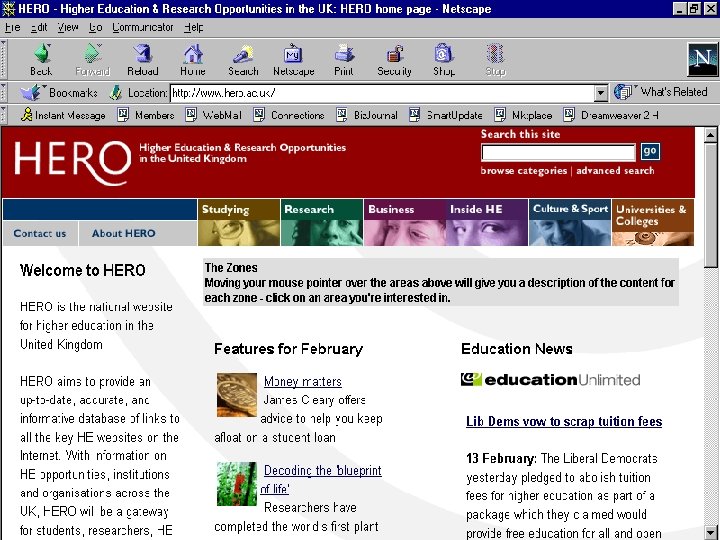Open the About HERO link
720x540 pixels.
124,233
